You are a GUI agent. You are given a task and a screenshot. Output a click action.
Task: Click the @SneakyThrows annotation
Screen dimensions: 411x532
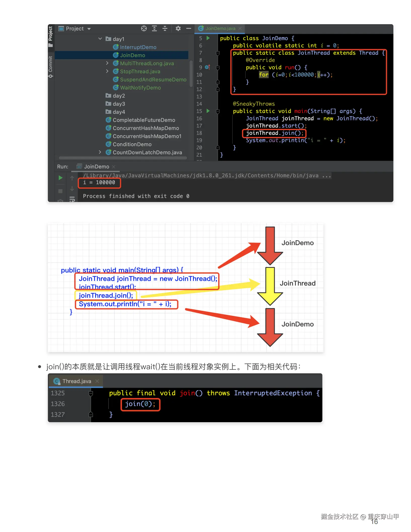click(254, 104)
